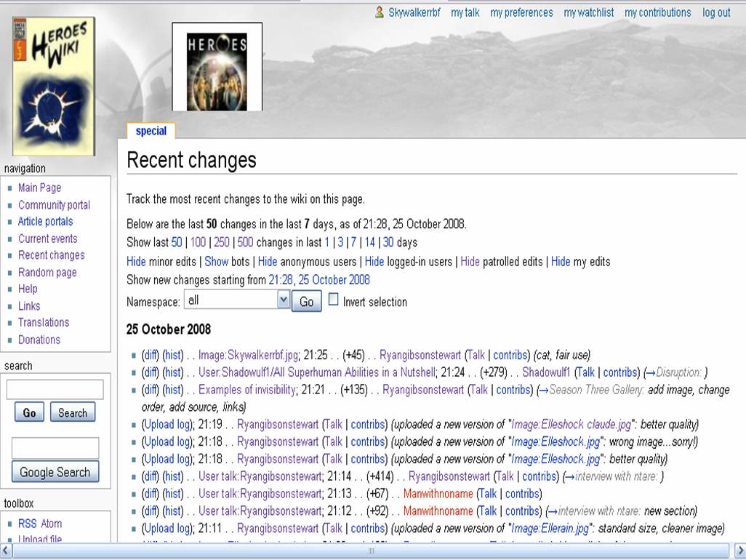Show last 500 changes
746x560 pixels.
pos(245,242)
